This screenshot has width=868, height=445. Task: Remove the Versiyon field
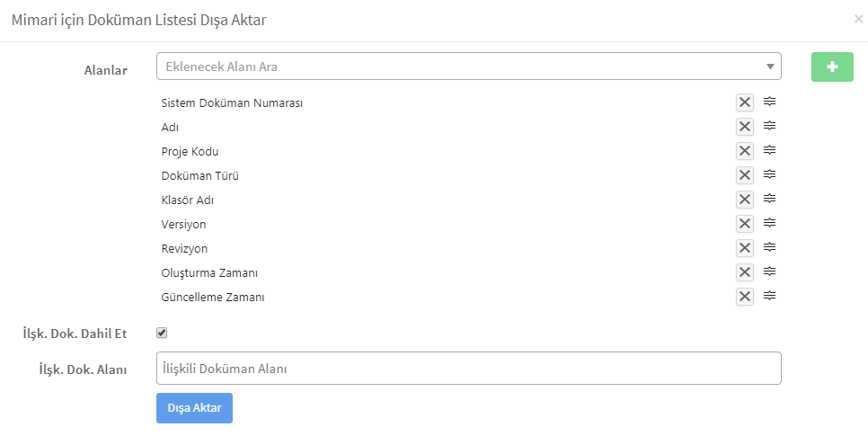pos(745,224)
